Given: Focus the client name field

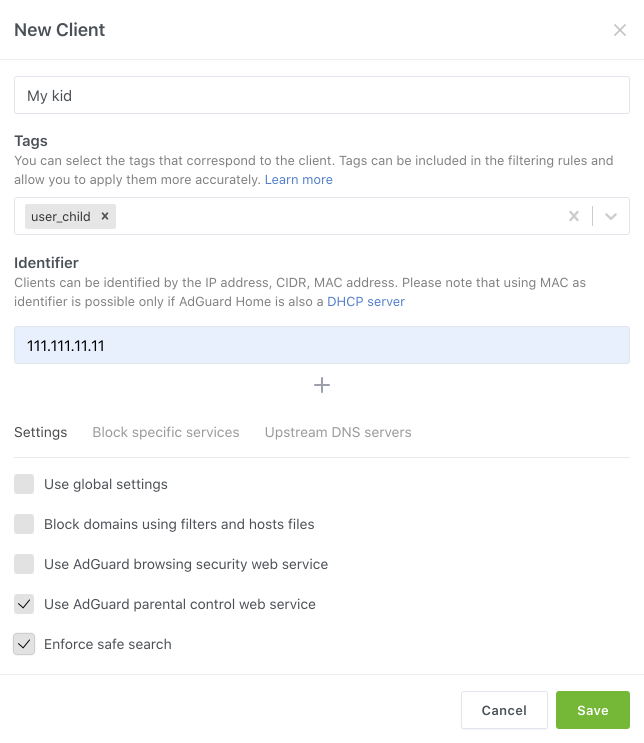Looking at the screenshot, I should (x=322, y=96).
